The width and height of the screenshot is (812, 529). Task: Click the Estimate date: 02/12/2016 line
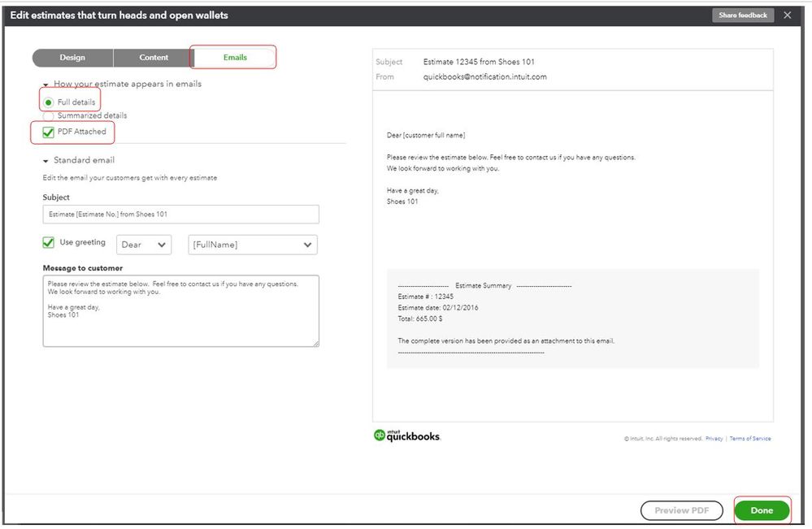point(437,307)
